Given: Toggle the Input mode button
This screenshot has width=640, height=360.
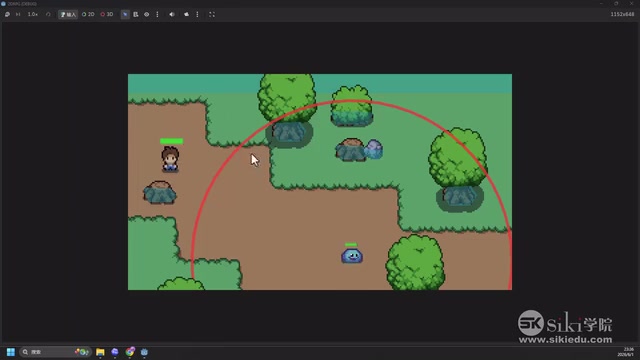Looking at the screenshot, I should 68,14.
